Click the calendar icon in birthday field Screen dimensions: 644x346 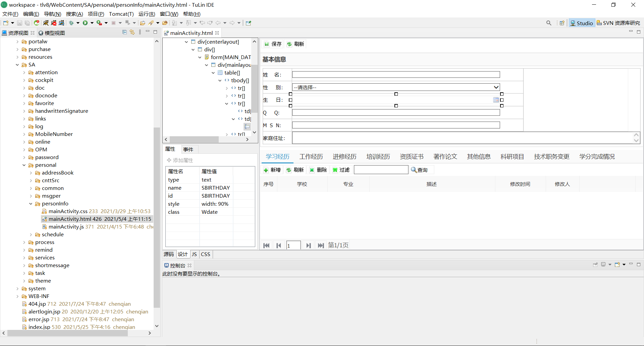pos(496,100)
